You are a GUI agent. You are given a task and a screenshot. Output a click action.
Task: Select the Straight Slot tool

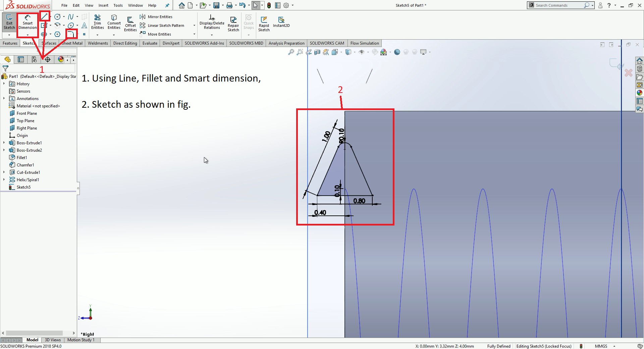point(44,34)
